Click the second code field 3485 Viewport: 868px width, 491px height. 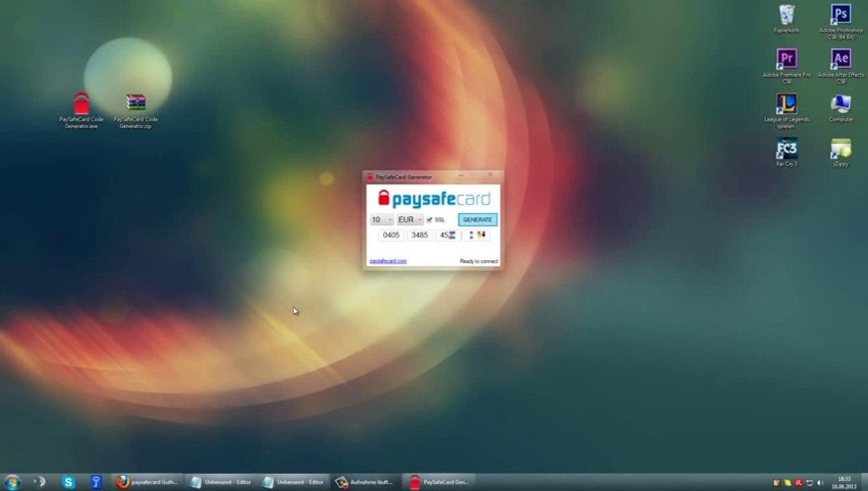point(420,235)
